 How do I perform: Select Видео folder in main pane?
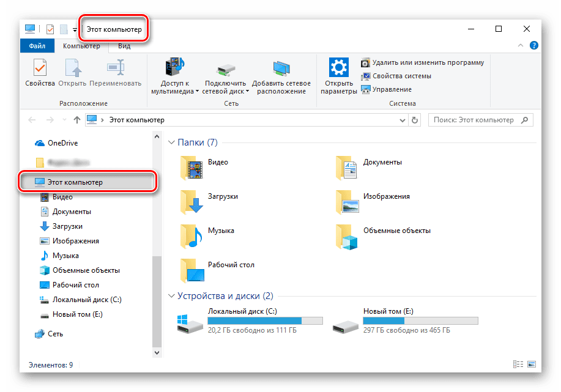click(x=205, y=168)
